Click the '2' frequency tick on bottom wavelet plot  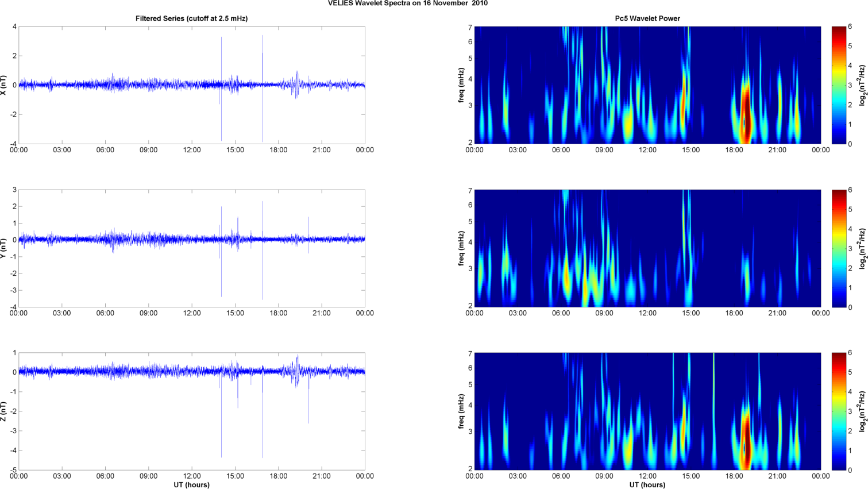[470, 469]
